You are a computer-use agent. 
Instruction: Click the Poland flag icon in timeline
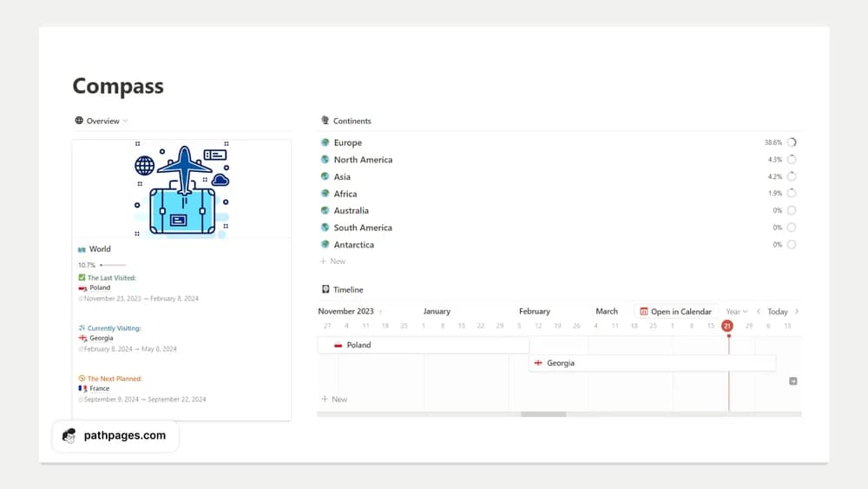(339, 345)
